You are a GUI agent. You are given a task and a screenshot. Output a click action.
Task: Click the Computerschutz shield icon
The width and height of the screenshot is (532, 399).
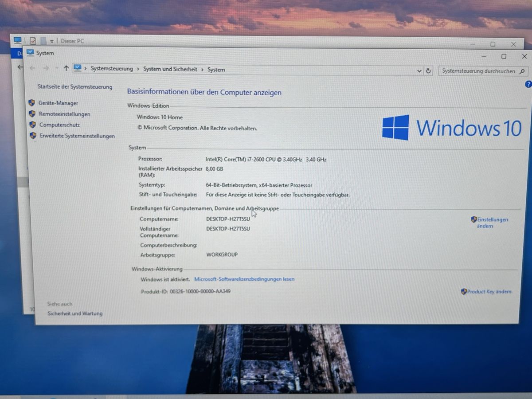32,125
